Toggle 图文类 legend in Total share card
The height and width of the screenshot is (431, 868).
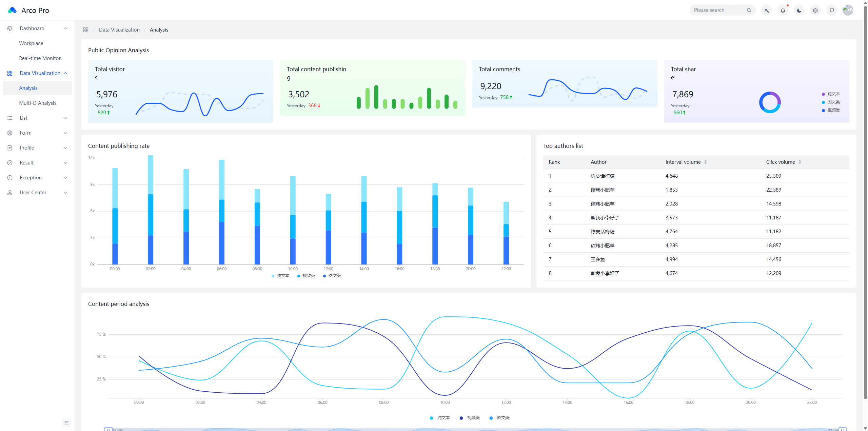831,102
